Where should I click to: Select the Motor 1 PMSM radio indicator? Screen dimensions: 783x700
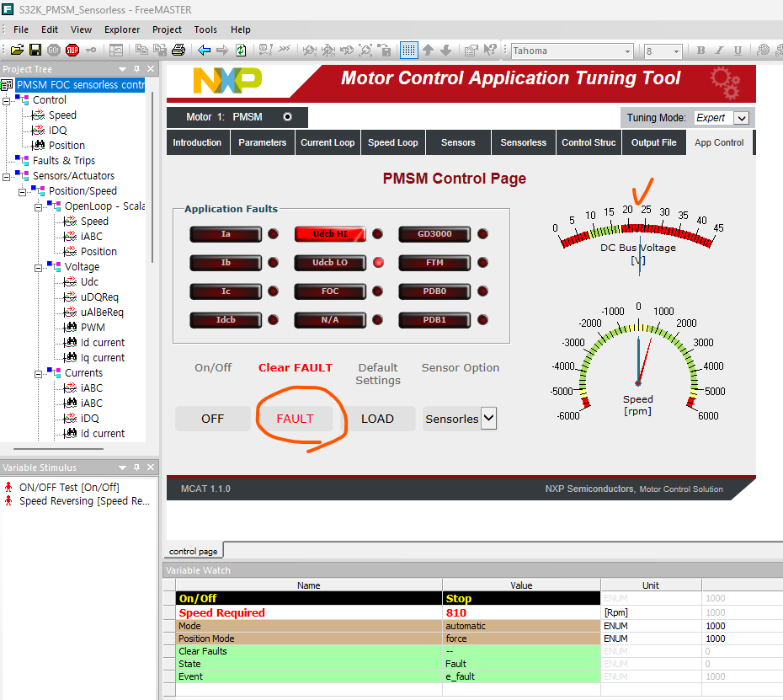click(x=288, y=117)
